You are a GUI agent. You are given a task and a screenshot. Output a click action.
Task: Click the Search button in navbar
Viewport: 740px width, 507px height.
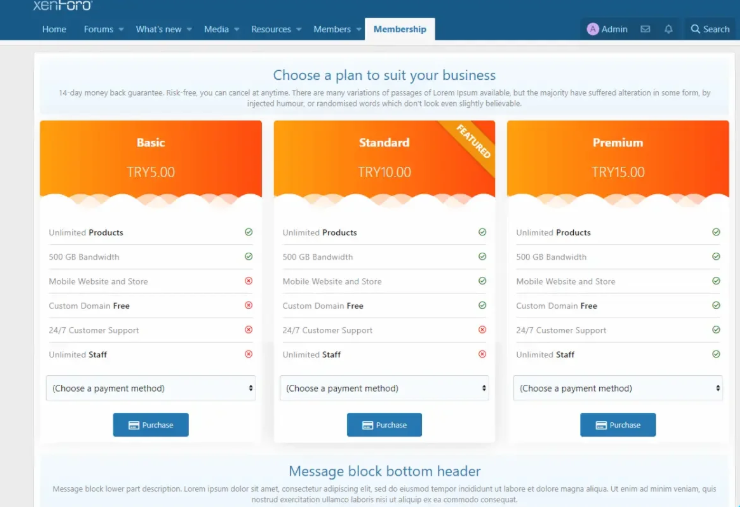710,29
